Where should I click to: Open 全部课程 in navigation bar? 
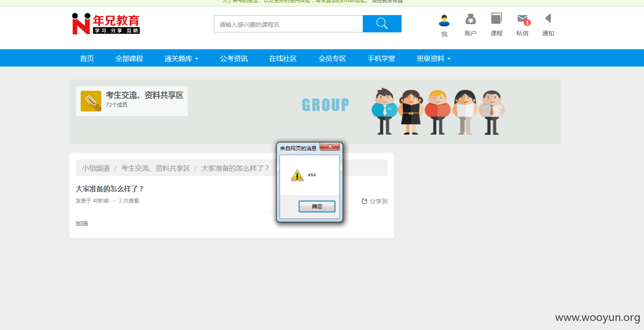tap(129, 58)
